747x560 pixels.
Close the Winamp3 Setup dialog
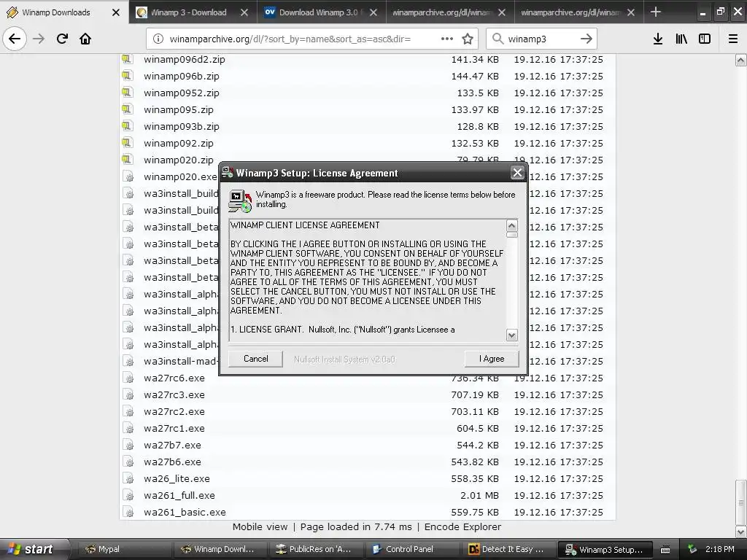tap(517, 172)
